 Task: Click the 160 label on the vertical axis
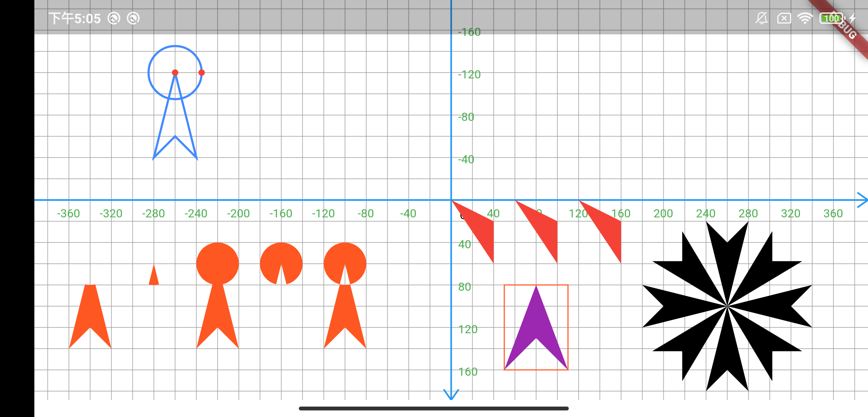click(468, 372)
